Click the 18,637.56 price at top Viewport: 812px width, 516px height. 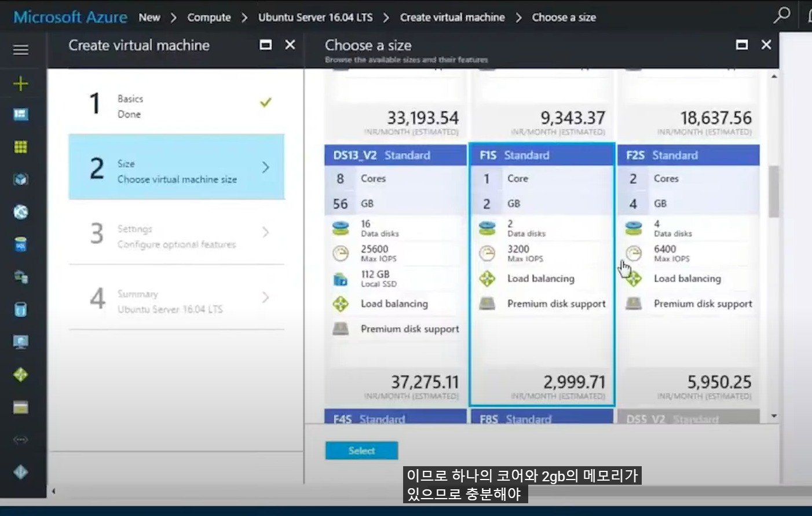click(716, 118)
